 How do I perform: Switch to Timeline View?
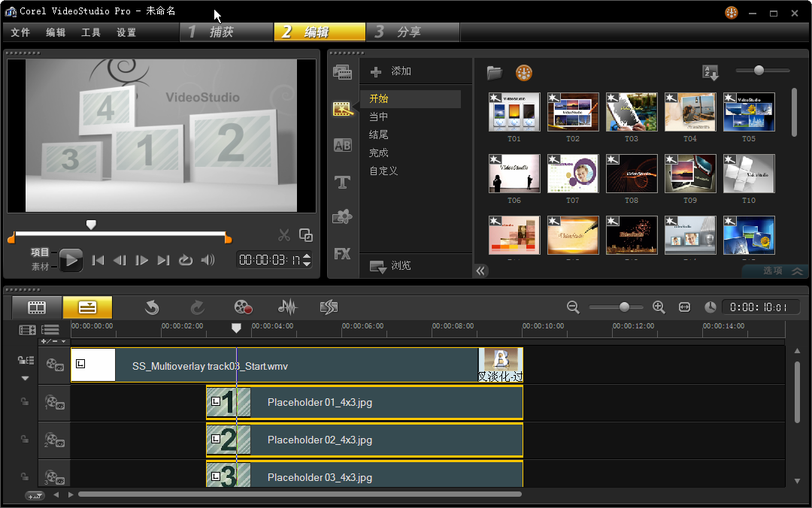point(87,307)
